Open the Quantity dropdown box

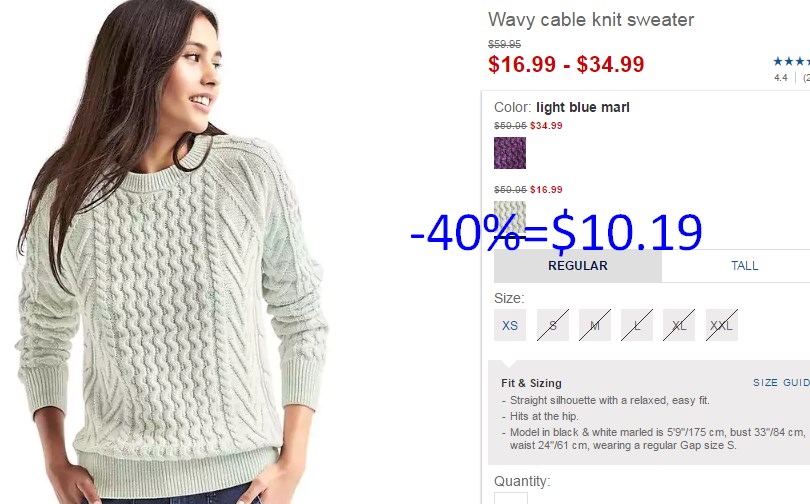[511, 498]
